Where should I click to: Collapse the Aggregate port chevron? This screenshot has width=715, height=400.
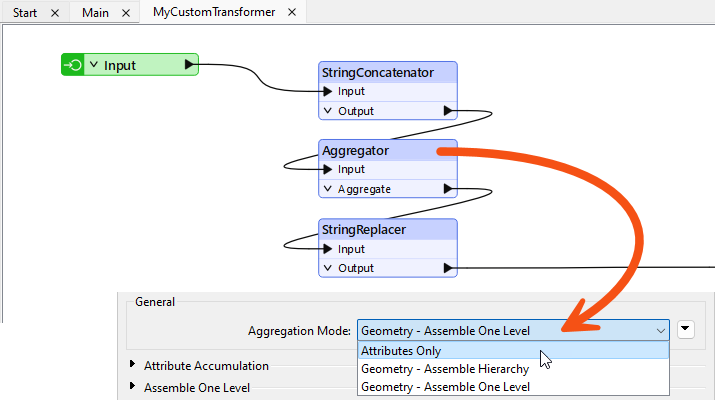coord(327,189)
